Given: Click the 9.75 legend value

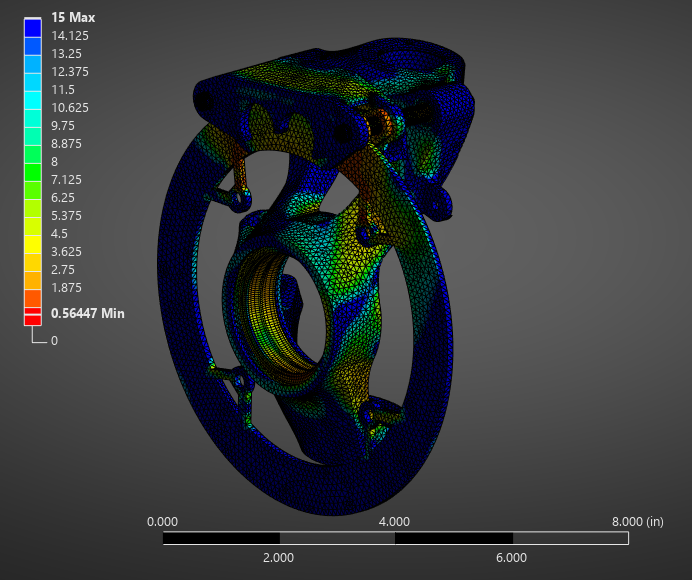Looking at the screenshot, I should [x=63, y=126].
